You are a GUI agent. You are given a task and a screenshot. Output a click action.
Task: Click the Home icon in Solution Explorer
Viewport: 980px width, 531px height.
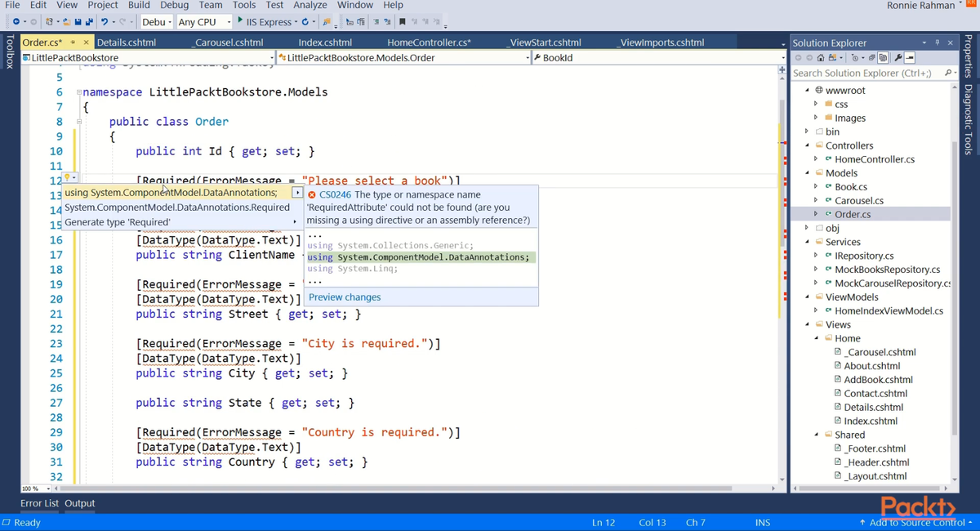pyautogui.click(x=821, y=58)
